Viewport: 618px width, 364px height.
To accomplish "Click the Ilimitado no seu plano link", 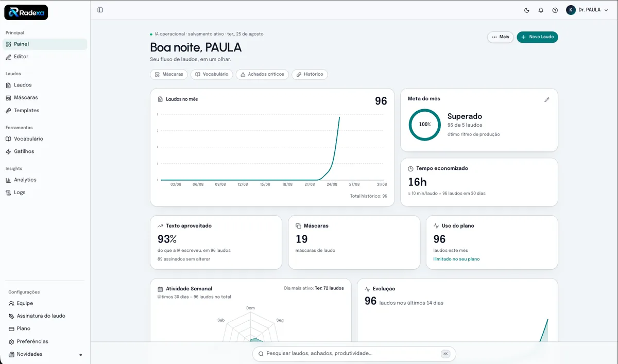I will pos(456,259).
